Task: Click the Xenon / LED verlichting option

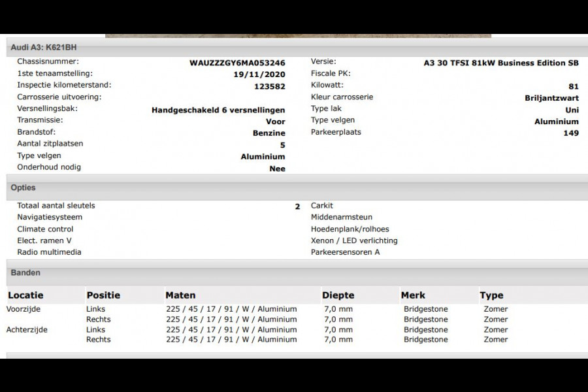Action: (353, 240)
